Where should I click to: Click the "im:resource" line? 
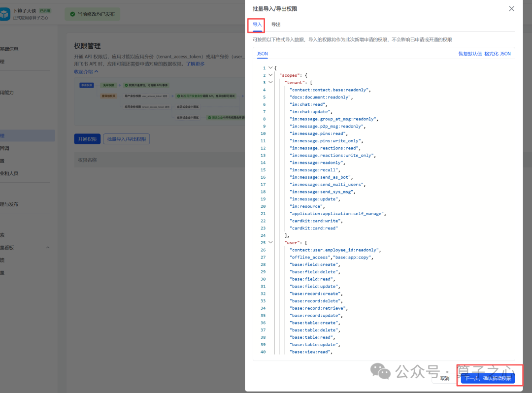(x=307, y=206)
